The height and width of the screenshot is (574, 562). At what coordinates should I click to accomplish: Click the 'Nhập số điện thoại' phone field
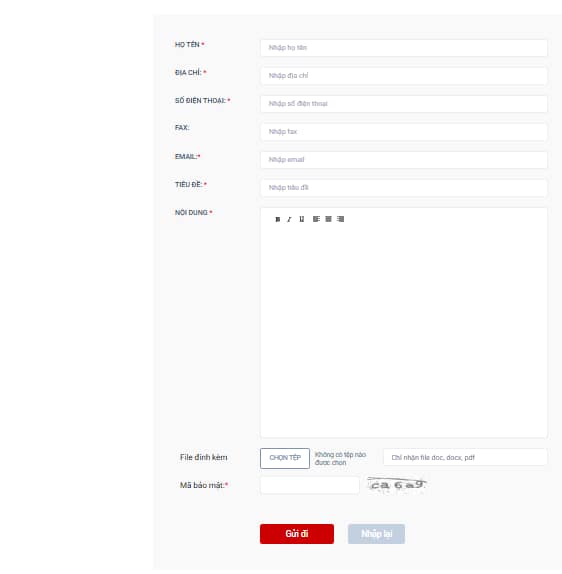coord(404,104)
